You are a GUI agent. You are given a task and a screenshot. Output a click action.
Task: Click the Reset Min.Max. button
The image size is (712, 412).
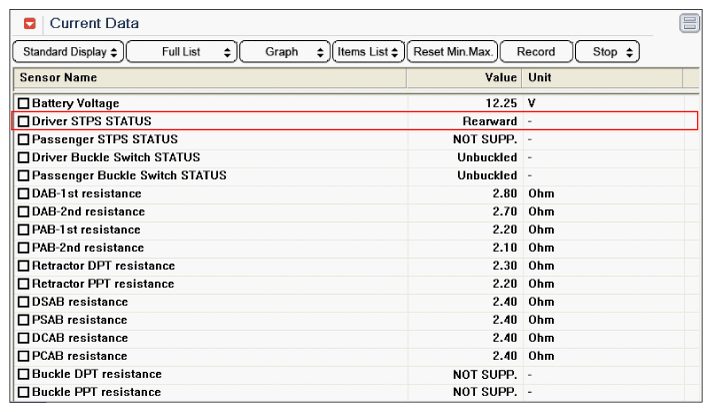click(x=451, y=52)
